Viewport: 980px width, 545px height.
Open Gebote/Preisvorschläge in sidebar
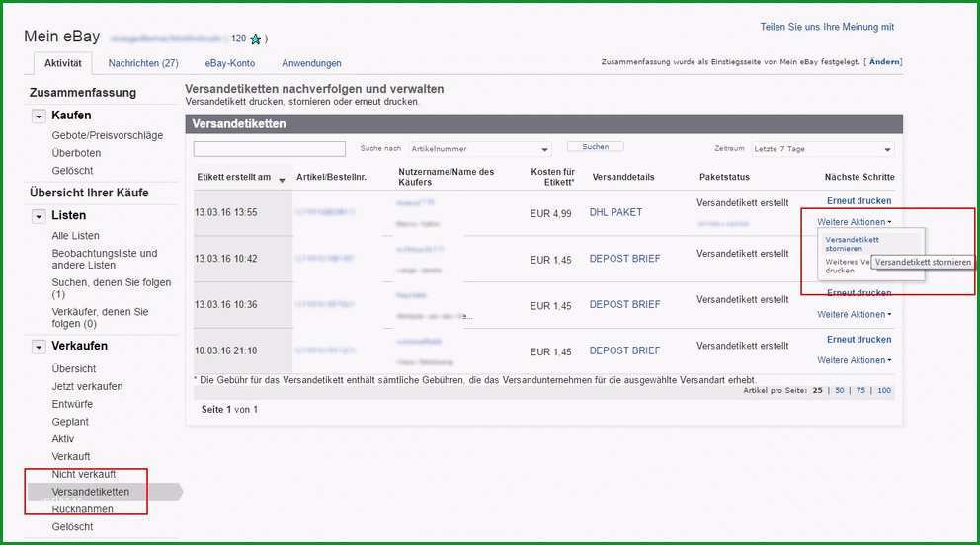(108, 135)
